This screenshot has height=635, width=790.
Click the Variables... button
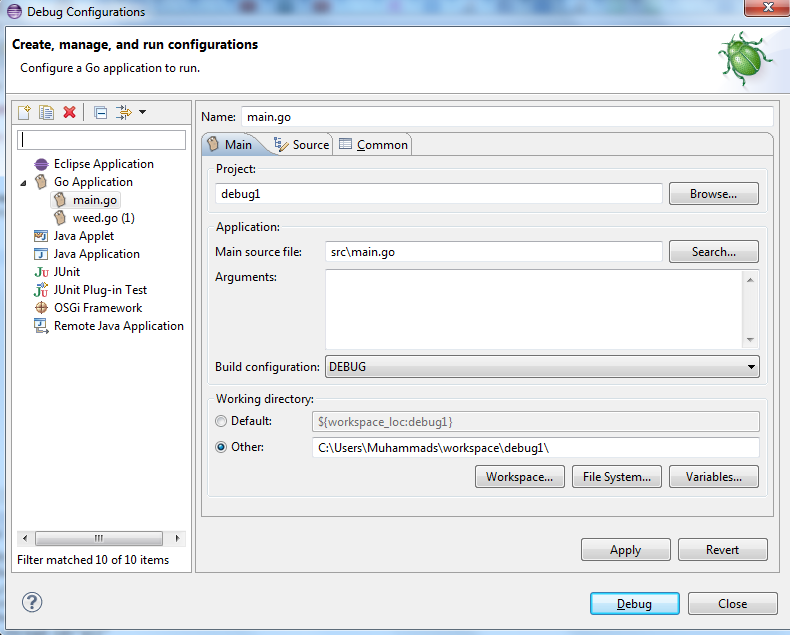pyautogui.click(x=713, y=477)
